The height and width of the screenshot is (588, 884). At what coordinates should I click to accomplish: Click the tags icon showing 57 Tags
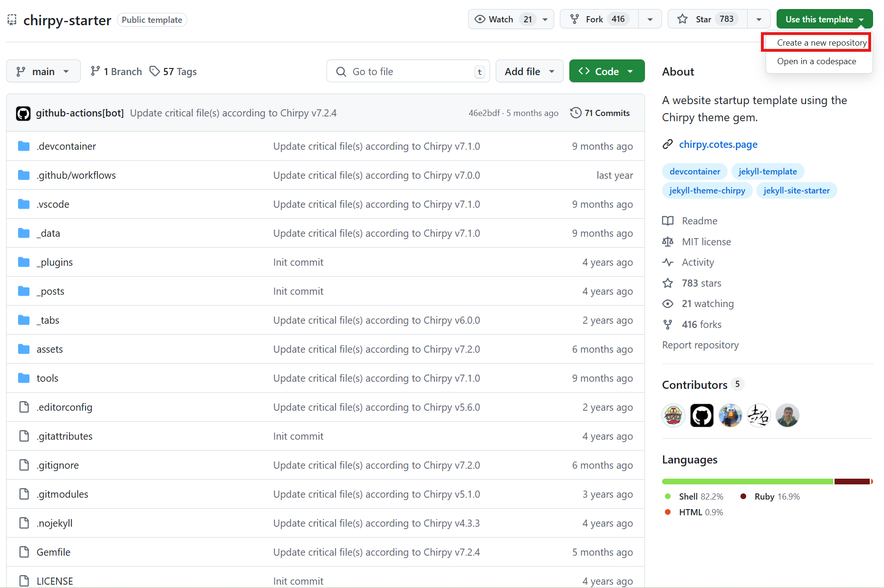[x=154, y=71]
